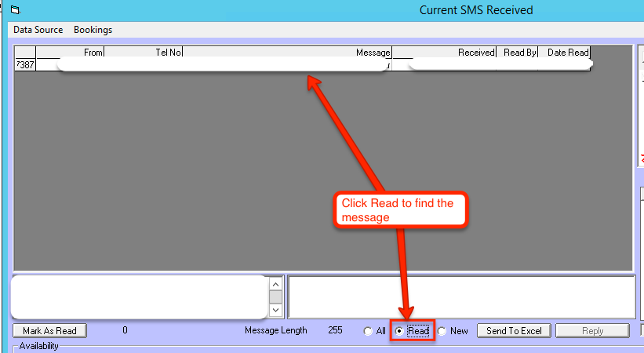Click the scroll up arrow of the message box
644x353 pixels.
[275, 284]
